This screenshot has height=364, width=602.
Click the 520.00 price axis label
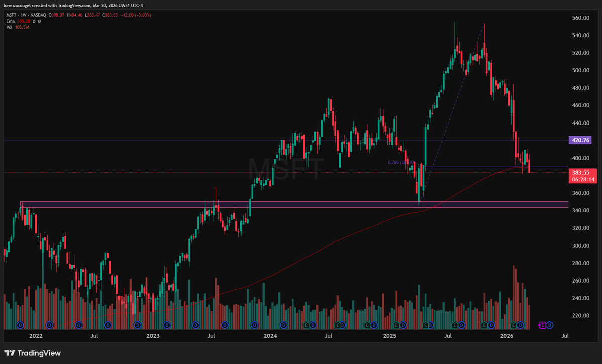[580, 53]
